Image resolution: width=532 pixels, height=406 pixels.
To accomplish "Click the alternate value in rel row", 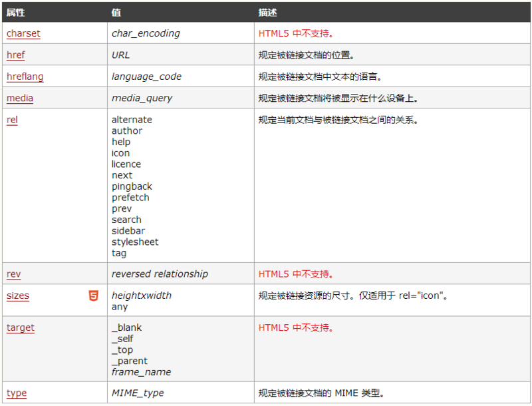I will [132, 120].
